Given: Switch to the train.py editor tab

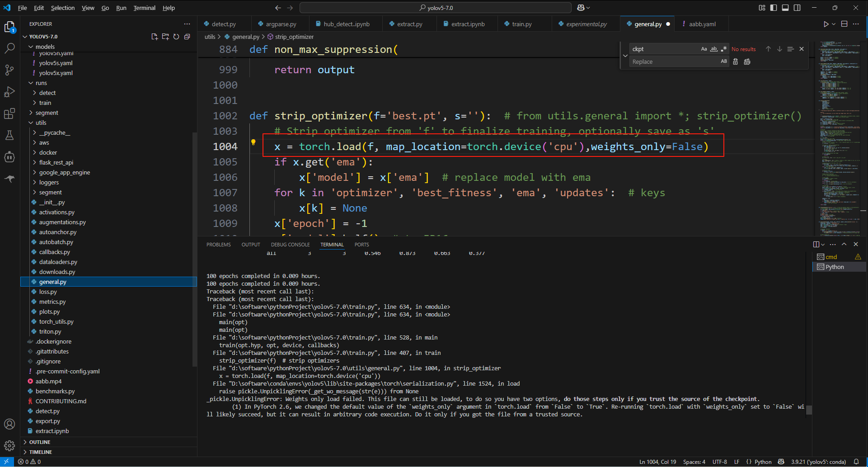Looking at the screenshot, I should (x=521, y=24).
